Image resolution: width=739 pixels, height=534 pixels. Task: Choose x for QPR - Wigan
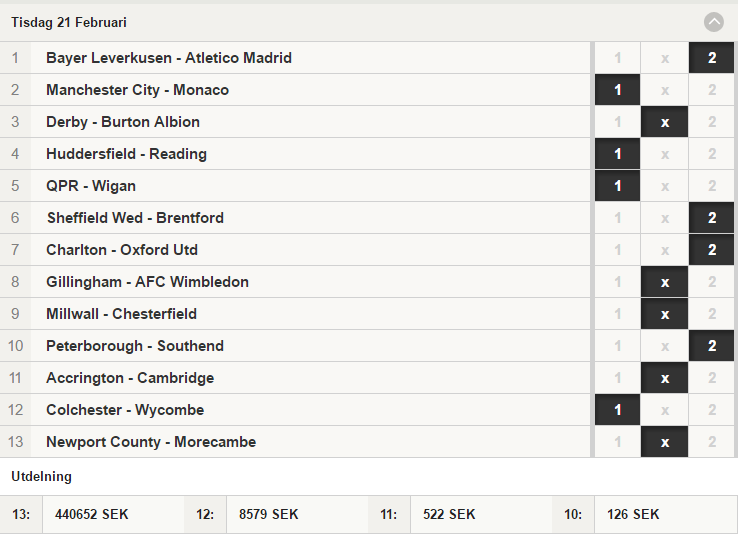(665, 186)
